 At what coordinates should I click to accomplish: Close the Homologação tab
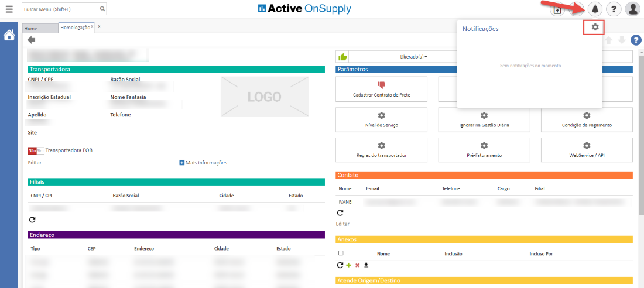tap(92, 27)
